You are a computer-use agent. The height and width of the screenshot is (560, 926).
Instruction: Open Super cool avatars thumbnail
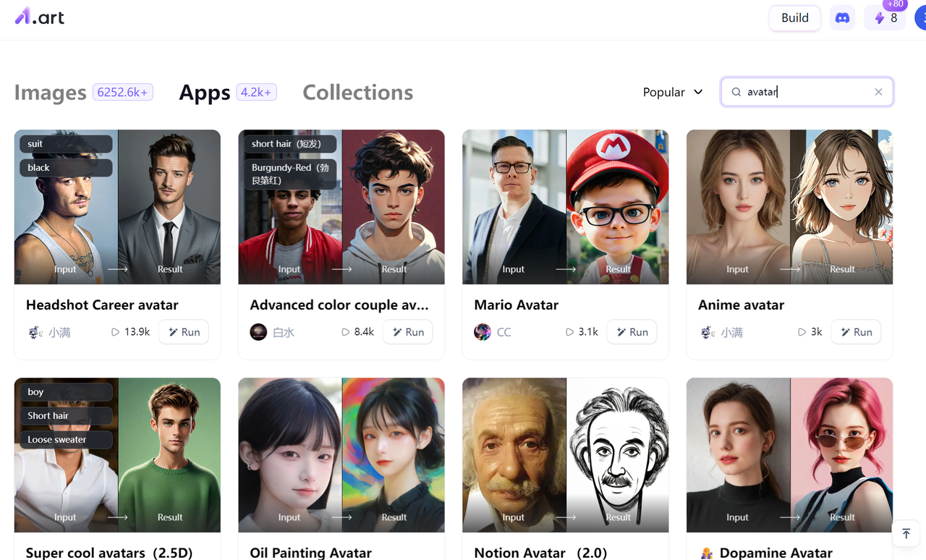(117, 455)
